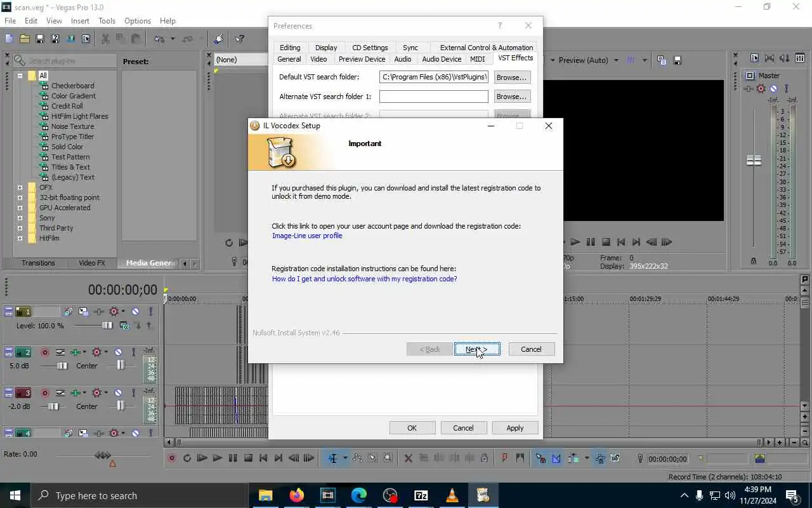
Task: Expand the OFX folder in plug-in tree
Action: pyautogui.click(x=20, y=187)
